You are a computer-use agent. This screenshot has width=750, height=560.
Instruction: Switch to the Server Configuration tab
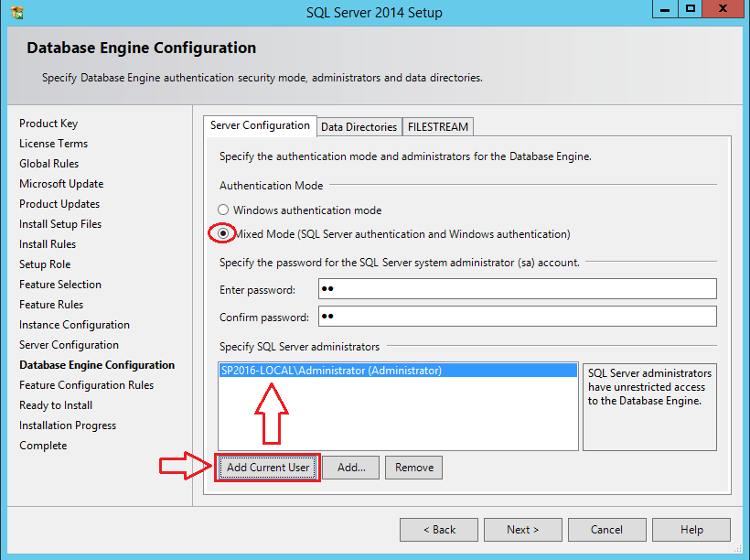pos(260,126)
